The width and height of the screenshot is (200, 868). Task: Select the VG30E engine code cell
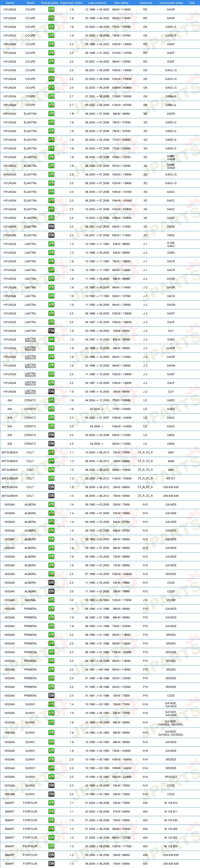click(171, 600)
